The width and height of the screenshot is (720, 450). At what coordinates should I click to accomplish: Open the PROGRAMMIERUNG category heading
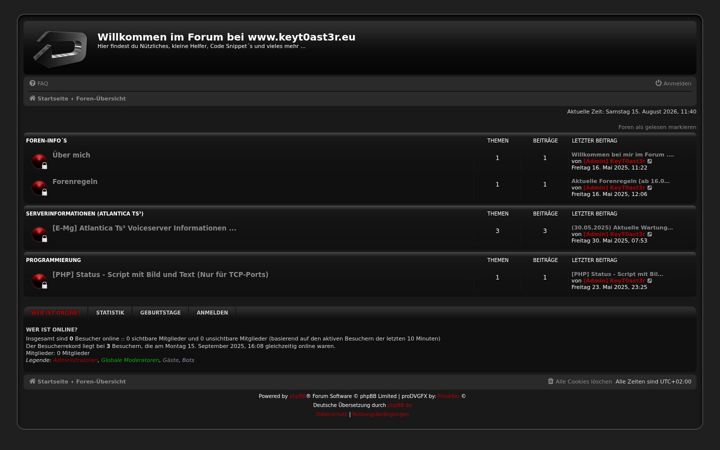pyautogui.click(x=53, y=260)
